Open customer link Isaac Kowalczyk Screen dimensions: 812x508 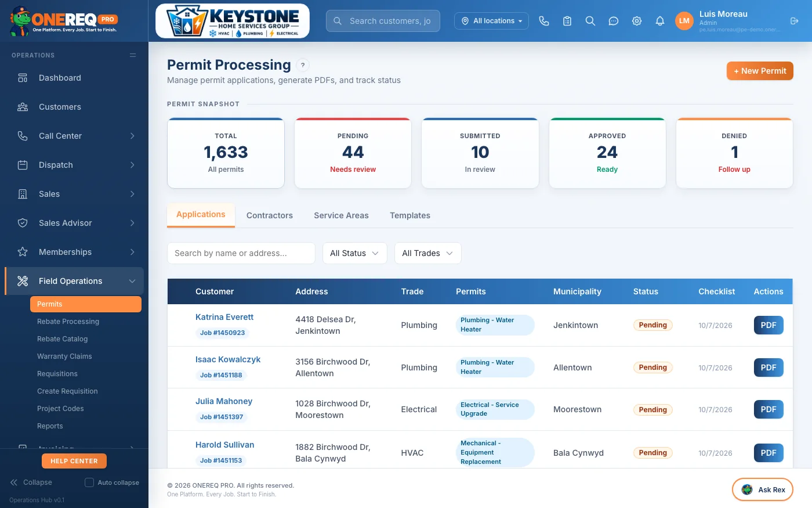click(228, 359)
